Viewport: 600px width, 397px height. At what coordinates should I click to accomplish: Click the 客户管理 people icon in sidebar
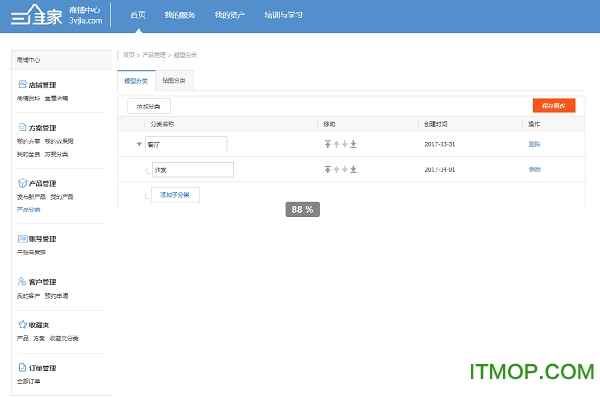coord(22,281)
